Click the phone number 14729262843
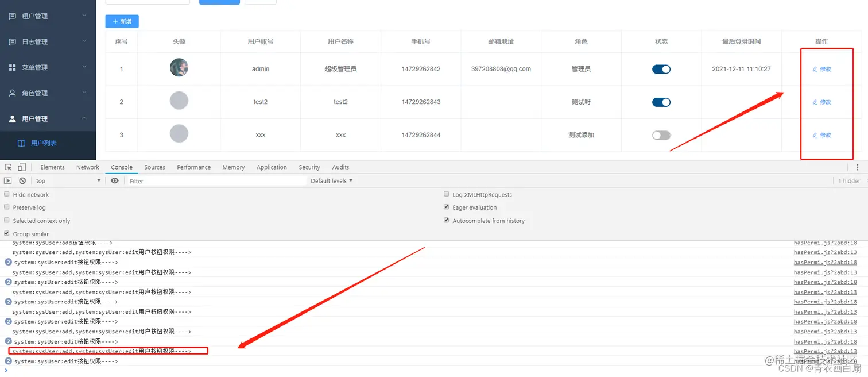The height and width of the screenshot is (377, 868). 421,102
